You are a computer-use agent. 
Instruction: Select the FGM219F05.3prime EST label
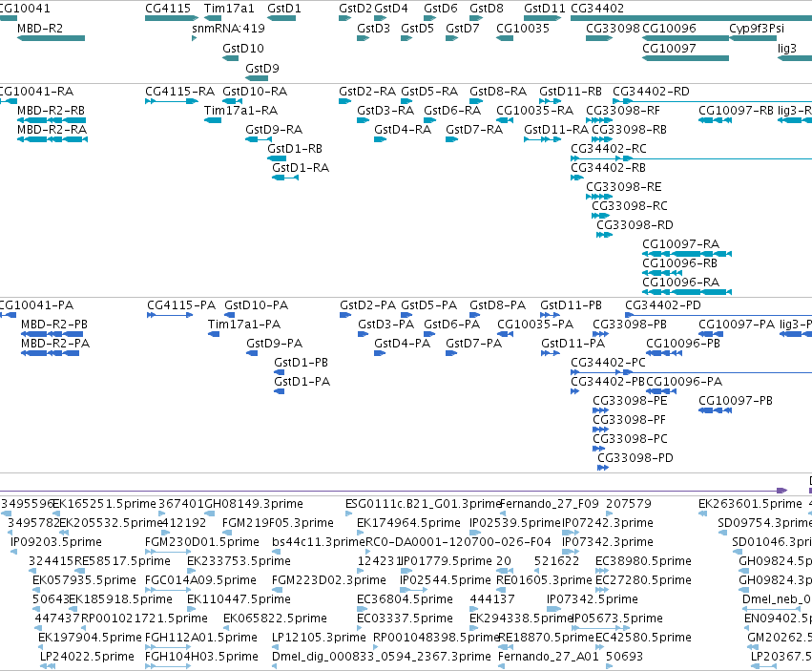click(278, 523)
